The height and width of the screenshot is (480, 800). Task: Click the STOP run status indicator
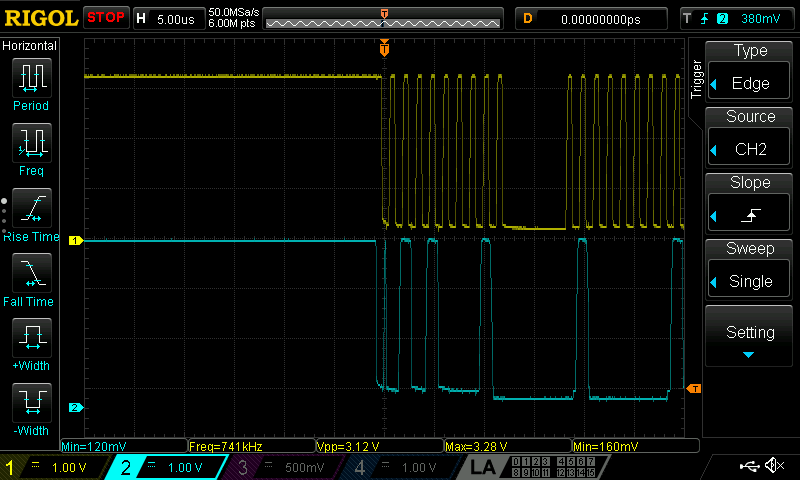point(106,17)
